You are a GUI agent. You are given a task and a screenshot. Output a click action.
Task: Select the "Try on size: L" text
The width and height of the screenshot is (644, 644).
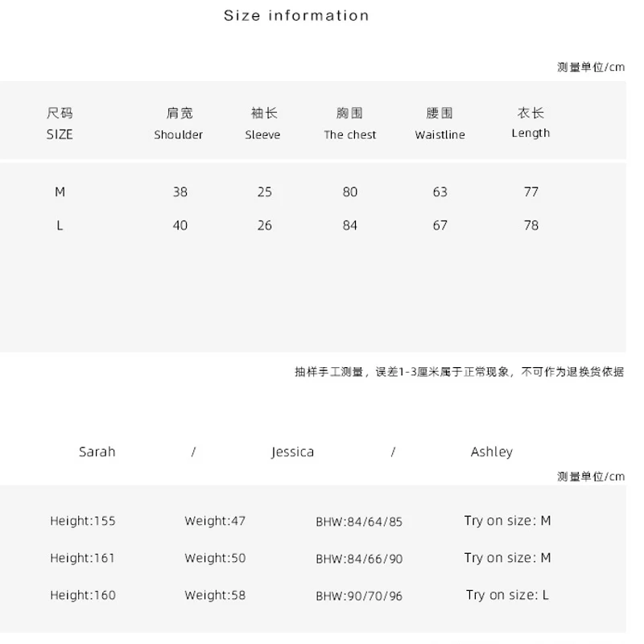click(507, 596)
